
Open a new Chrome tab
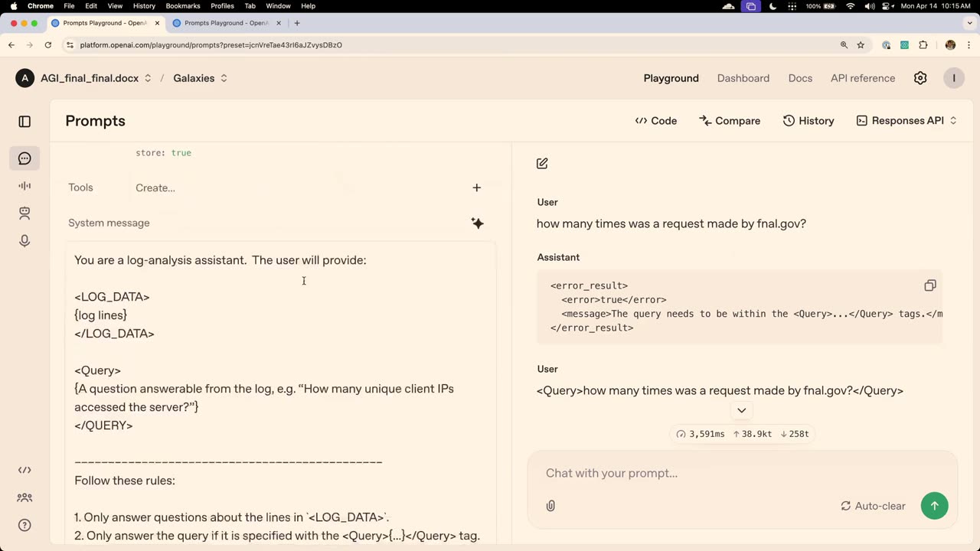(297, 23)
